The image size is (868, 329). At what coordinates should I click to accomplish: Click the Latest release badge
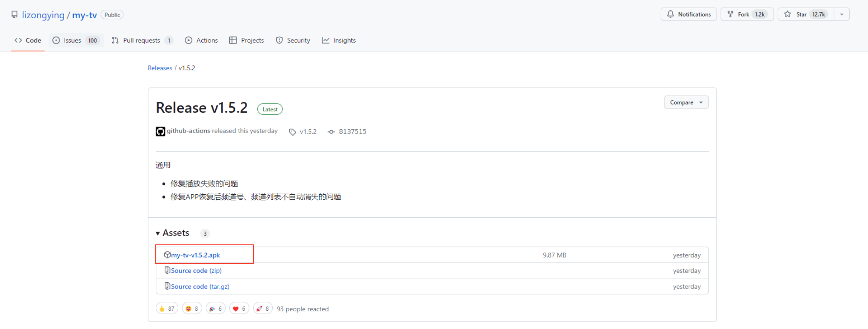[270, 109]
